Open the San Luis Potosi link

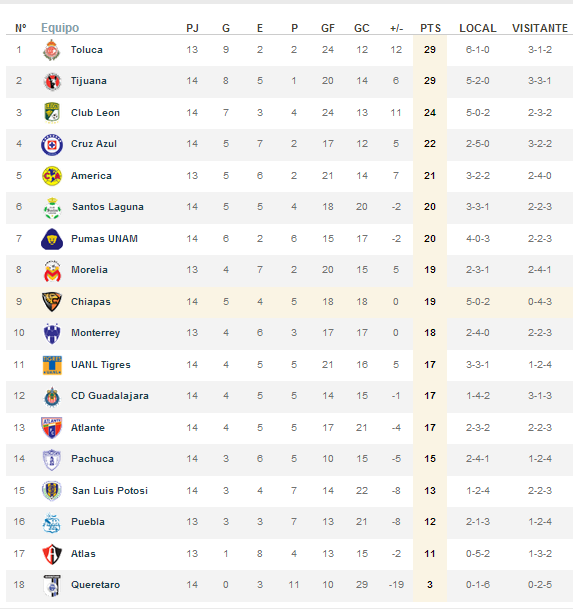tap(110, 491)
